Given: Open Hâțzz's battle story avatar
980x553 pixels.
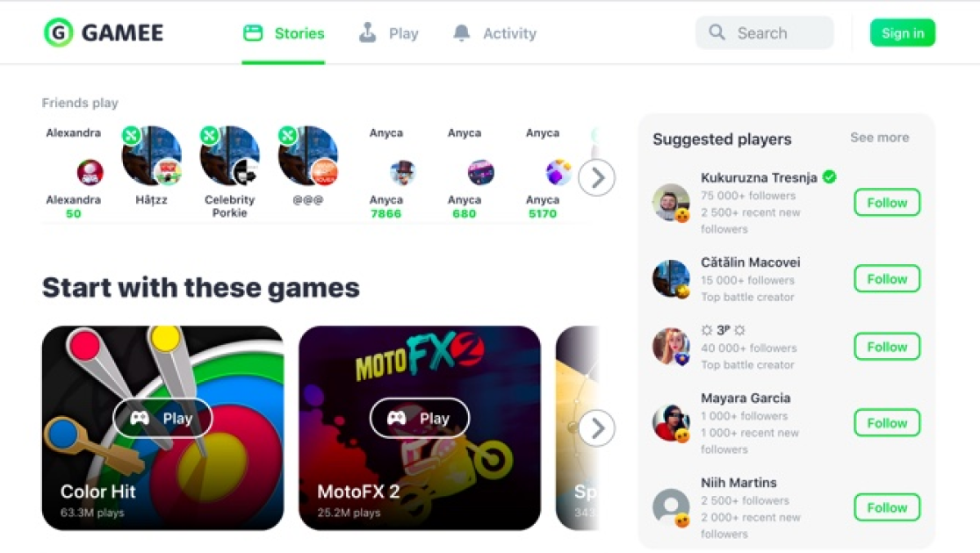Looking at the screenshot, I should coord(151,156).
